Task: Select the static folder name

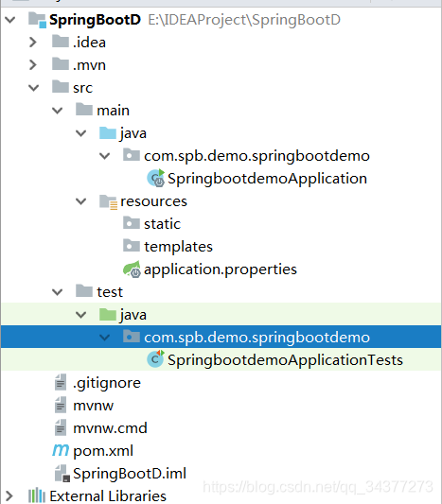Action: (x=162, y=224)
